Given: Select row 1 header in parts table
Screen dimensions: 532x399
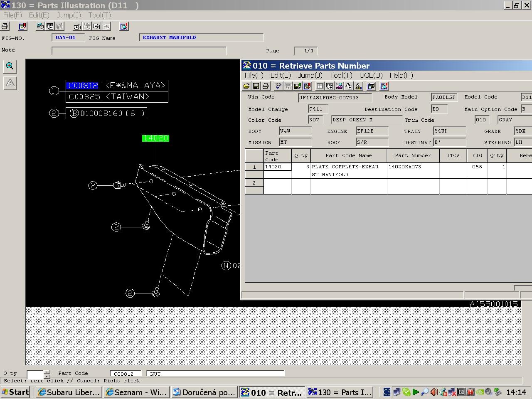Looking at the screenshot, I should [x=254, y=167].
